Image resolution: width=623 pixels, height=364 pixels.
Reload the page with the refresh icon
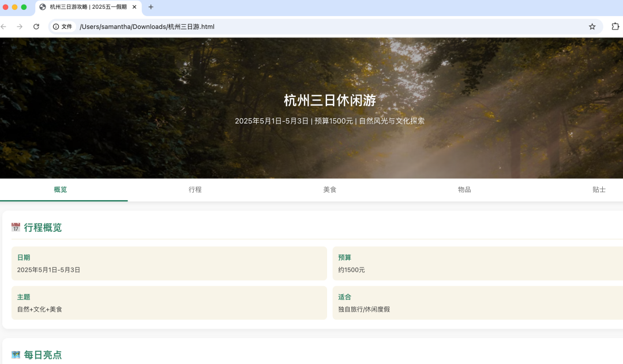pyautogui.click(x=36, y=27)
